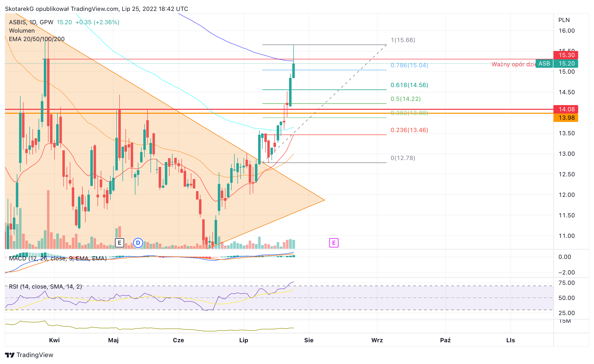Image resolution: width=594 pixels, height=364 pixels.
Task: Click the 'Ważny opór dzi' resistance text
Action: (x=514, y=64)
